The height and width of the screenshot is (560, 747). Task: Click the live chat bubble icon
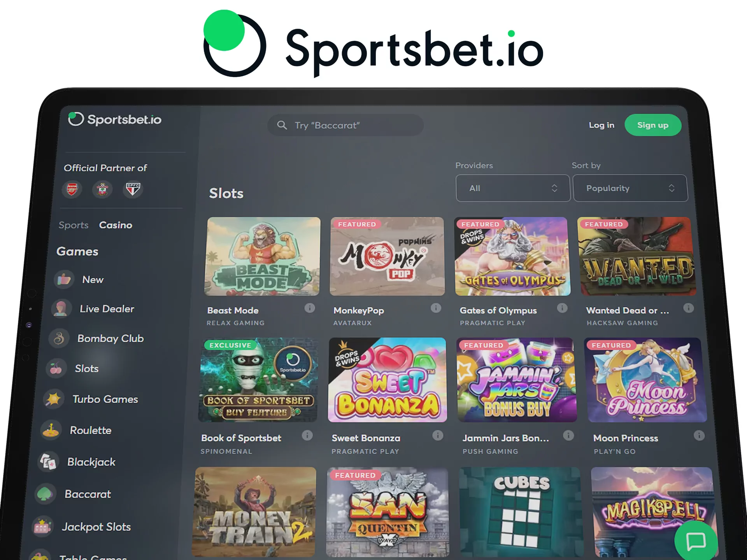[696, 541]
